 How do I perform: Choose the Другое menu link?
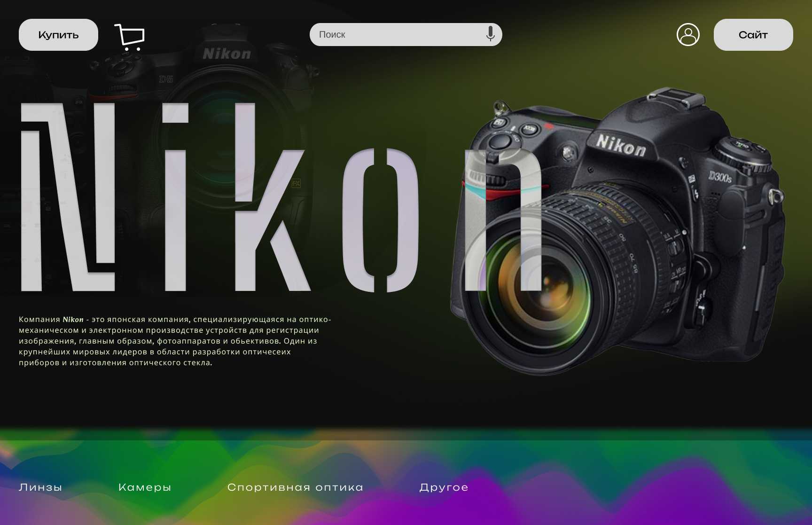444,487
